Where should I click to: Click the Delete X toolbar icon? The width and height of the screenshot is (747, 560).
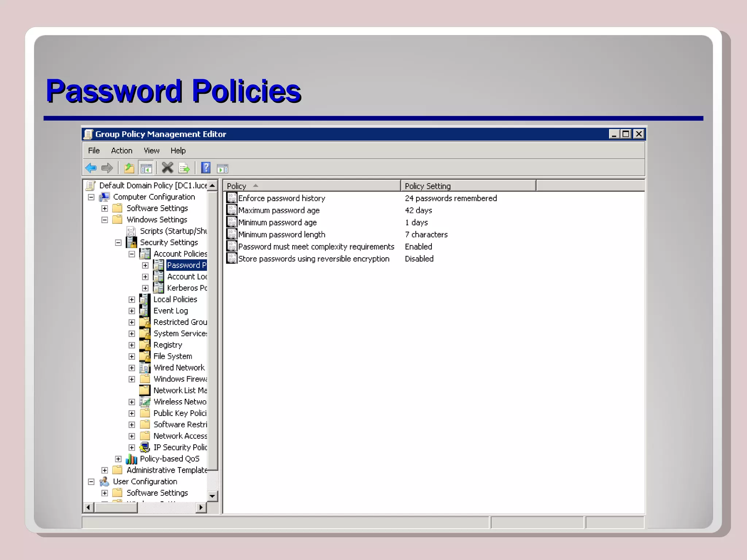(167, 168)
